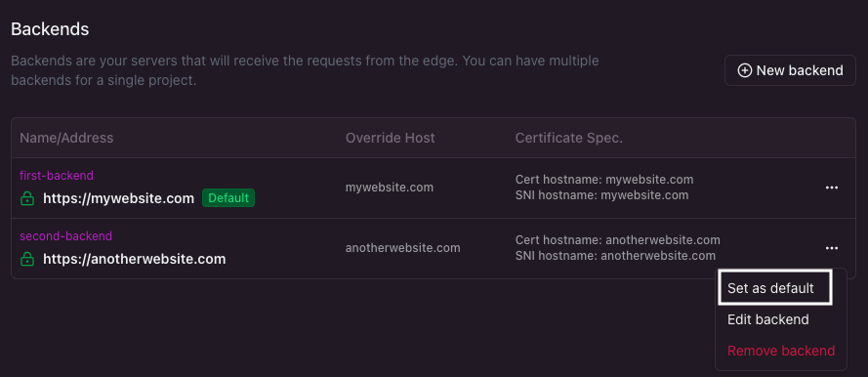Click the green lock icon beside https://mywebsite.com
868x377 pixels.
pyautogui.click(x=27, y=198)
